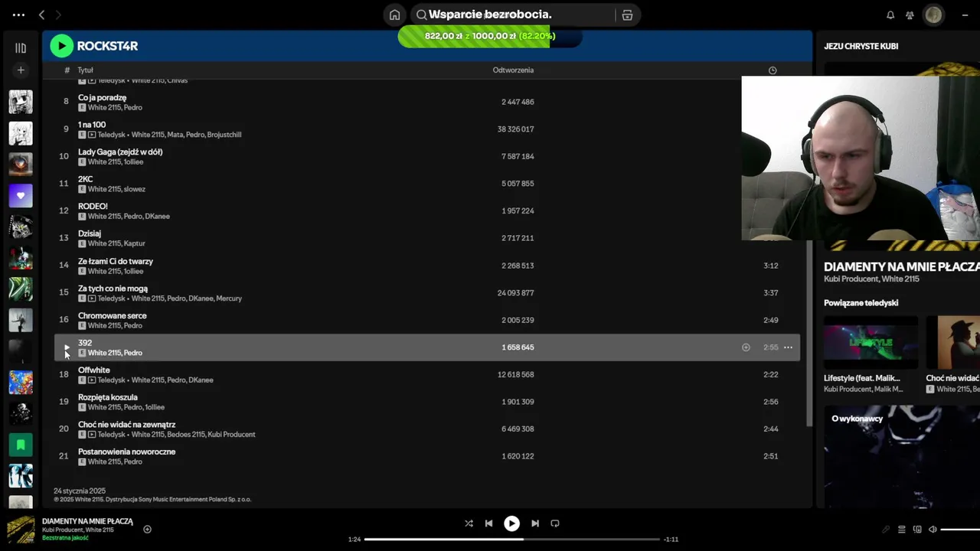
Task: Open the Liked Songs heart playlist
Action: (21, 195)
